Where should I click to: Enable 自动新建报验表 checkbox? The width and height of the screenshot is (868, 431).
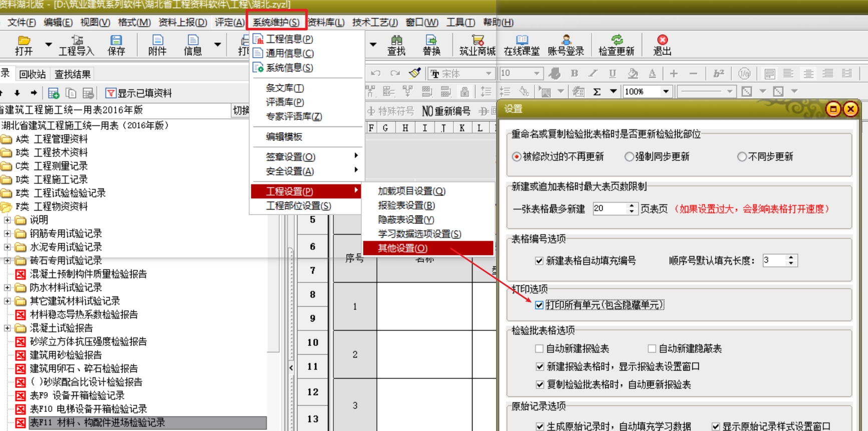(x=539, y=348)
